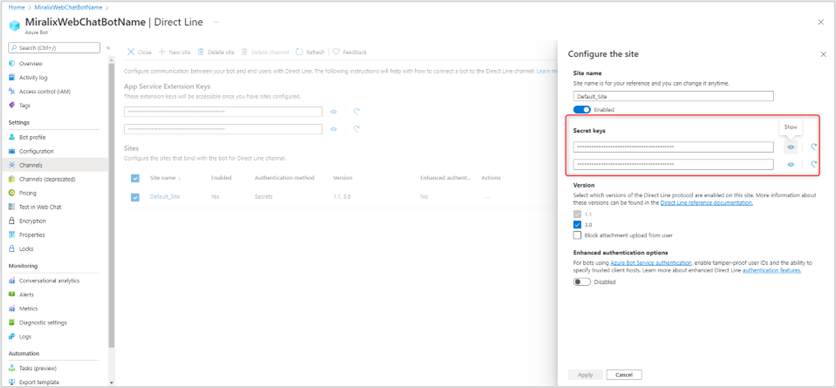Click Close in the toolbar

point(140,52)
